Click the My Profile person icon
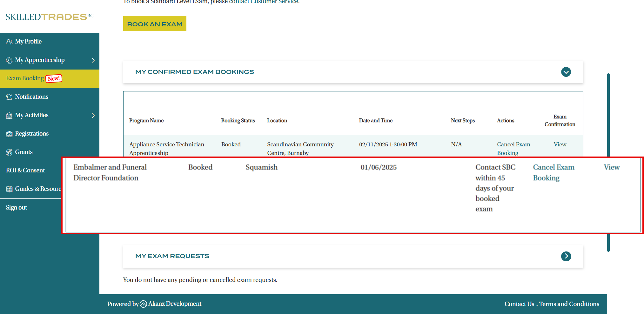The image size is (644, 314). 9,42
